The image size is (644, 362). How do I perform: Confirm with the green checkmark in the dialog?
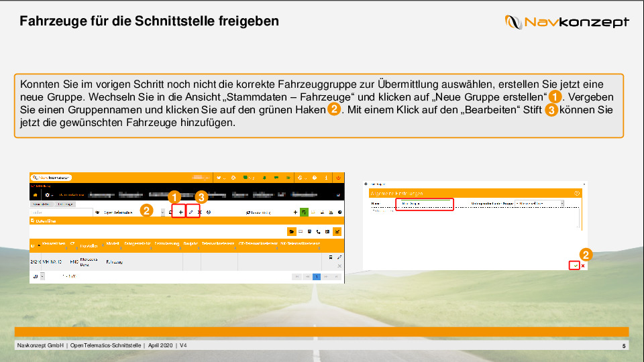click(x=575, y=266)
